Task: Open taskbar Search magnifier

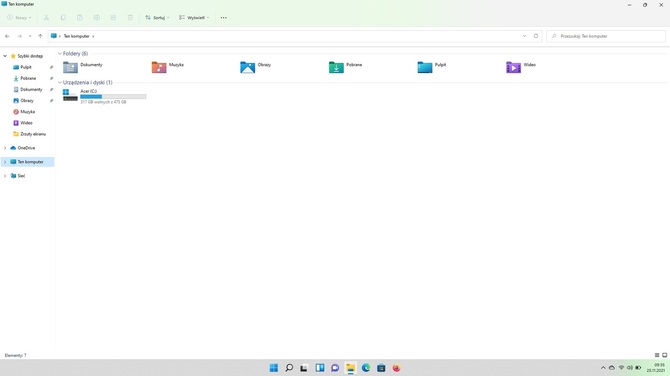Action: tap(289, 368)
